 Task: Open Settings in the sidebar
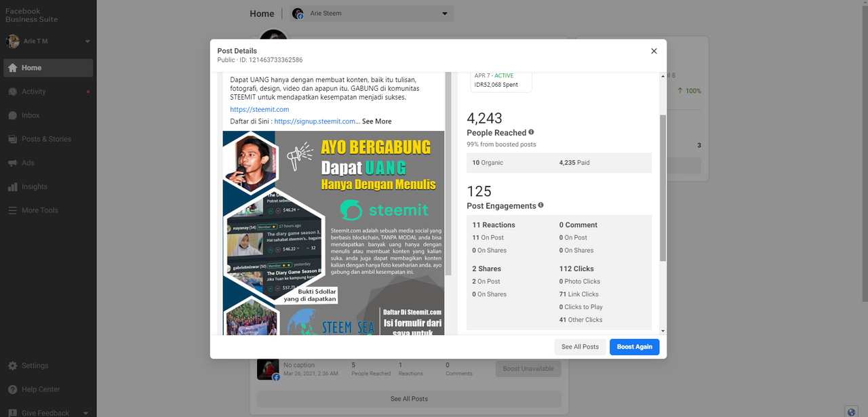[48, 365]
